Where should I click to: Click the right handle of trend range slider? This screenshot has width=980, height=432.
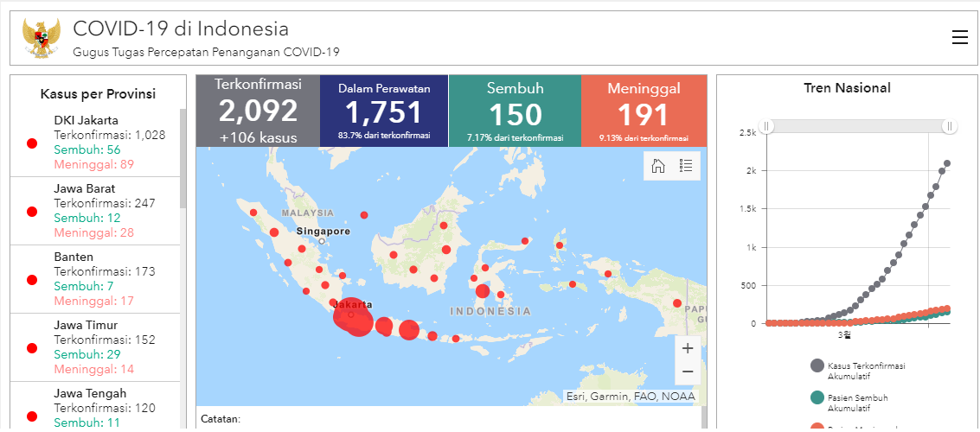click(x=950, y=126)
